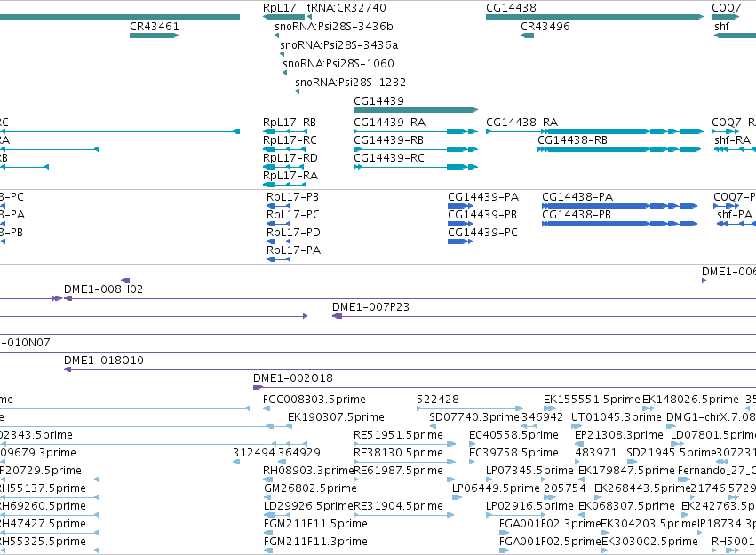Select EST LP07345.5prime
756x555 pixels.
click(529, 471)
